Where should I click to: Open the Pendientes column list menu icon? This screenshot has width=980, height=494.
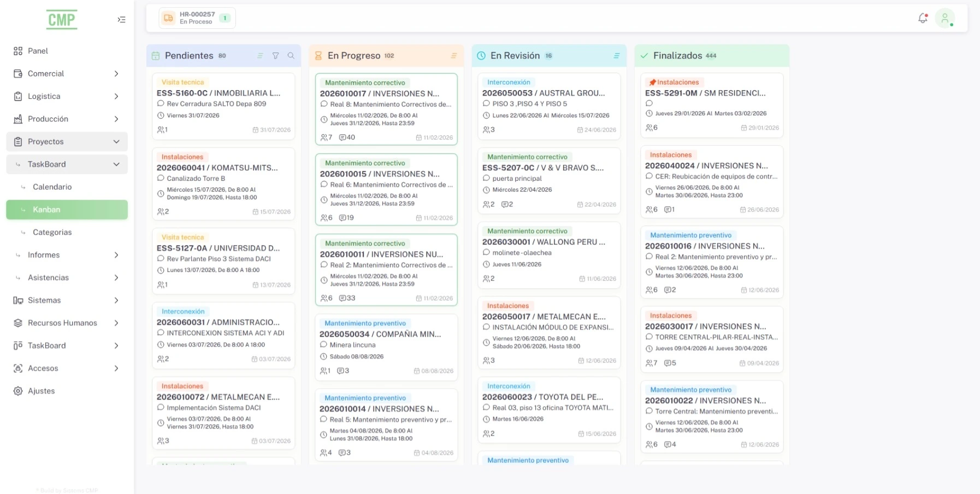click(x=260, y=56)
